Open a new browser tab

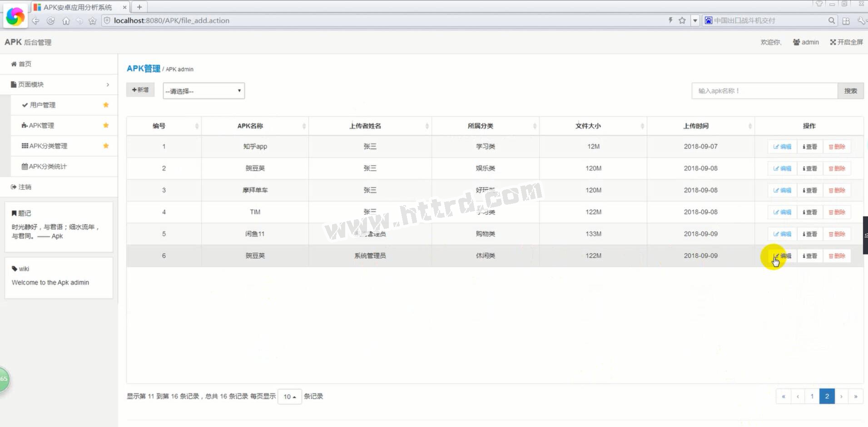point(139,7)
